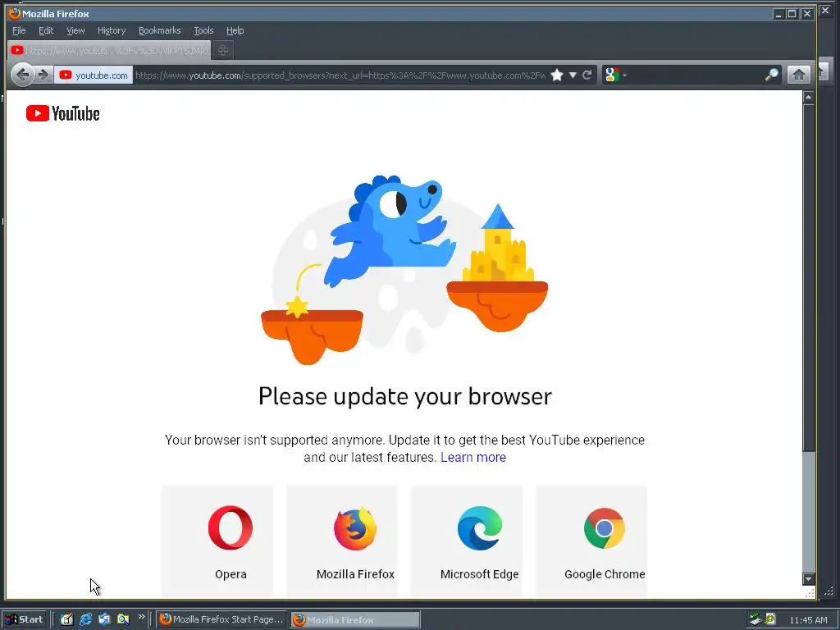
Task: Expand the quick launch overflow chevron
Action: coord(141,617)
